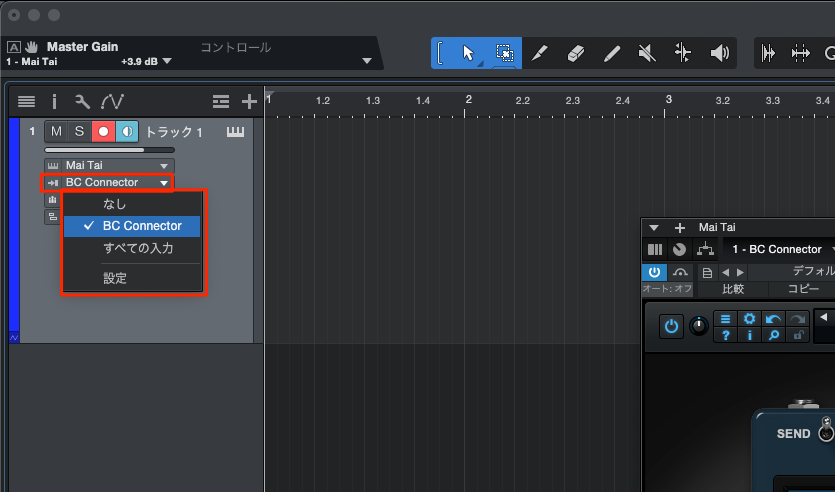Click the preset file icon
The image size is (835, 492).
(707, 273)
